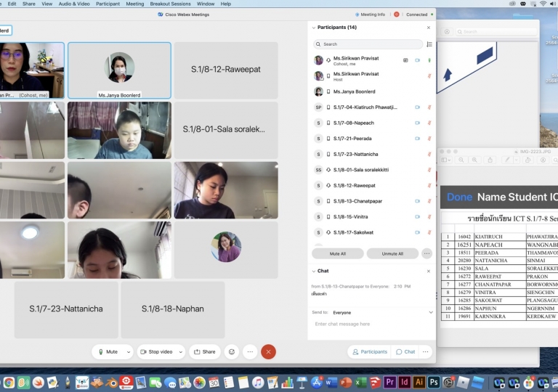Click the red recording indicator in title bar
The image size is (558, 392).
[x=397, y=15]
